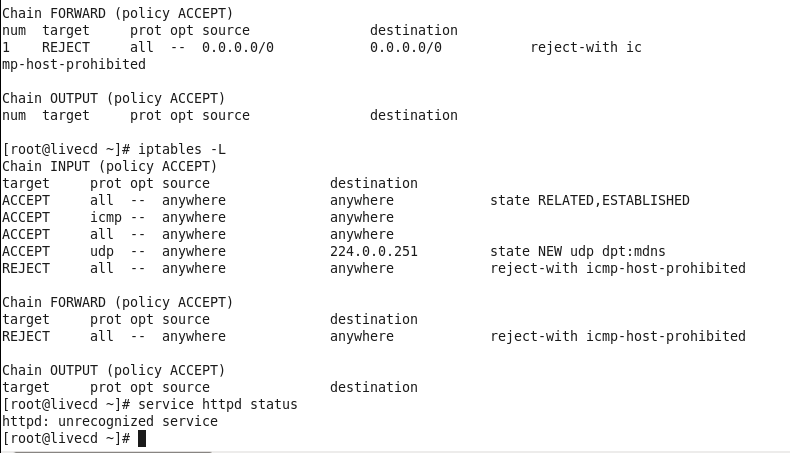
Task: Click rule number 1 in the numbered FORWARD chain
Action: [x=6, y=47]
